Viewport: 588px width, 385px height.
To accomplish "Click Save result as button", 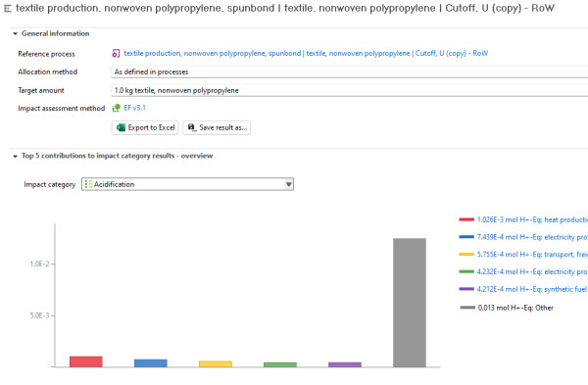I will click(x=217, y=127).
